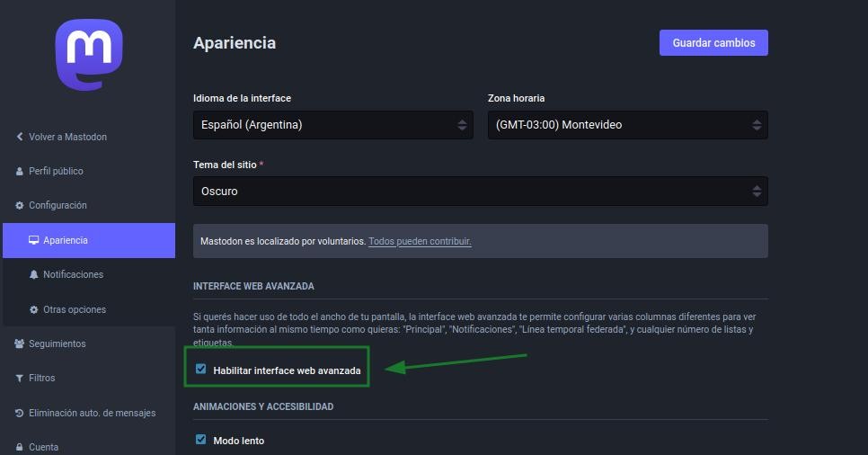
Task: Go to the Cuenta menu item
Action: 43,447
